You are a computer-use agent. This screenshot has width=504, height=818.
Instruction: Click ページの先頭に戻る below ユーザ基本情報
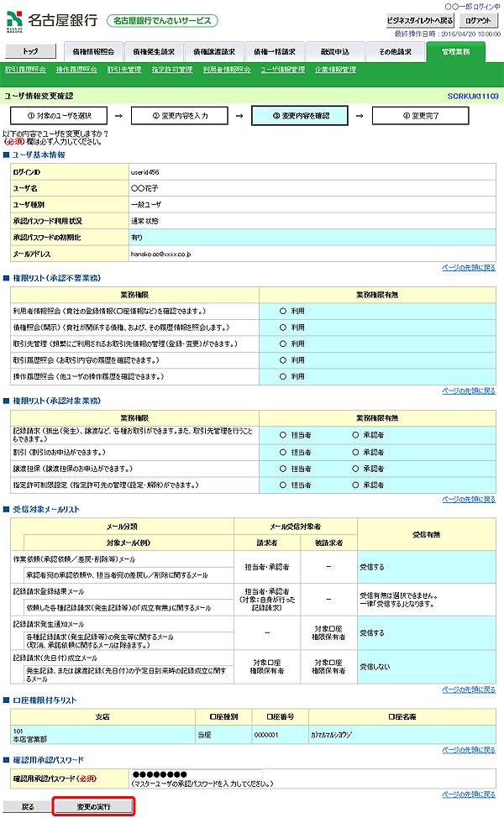469,268
